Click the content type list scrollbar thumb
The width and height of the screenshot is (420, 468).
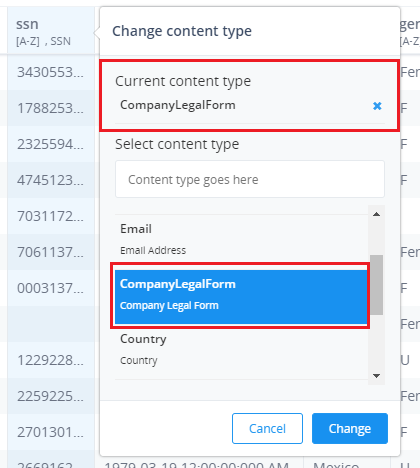(376, 285)
